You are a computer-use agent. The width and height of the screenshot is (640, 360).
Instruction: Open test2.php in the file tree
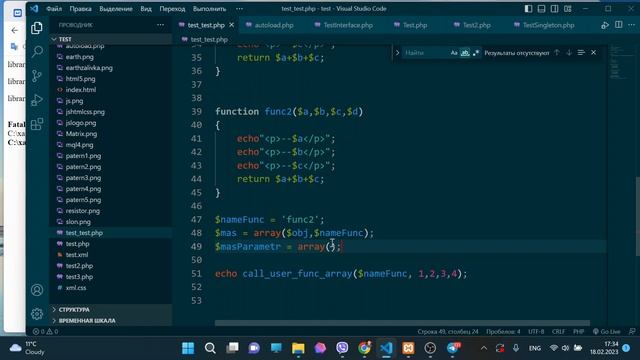click(79, 265)
